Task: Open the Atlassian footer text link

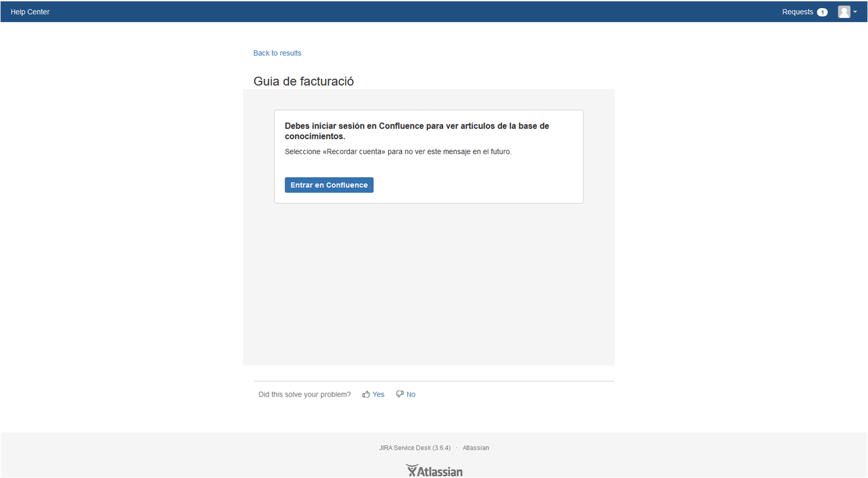Action: (x=476, y=448)
